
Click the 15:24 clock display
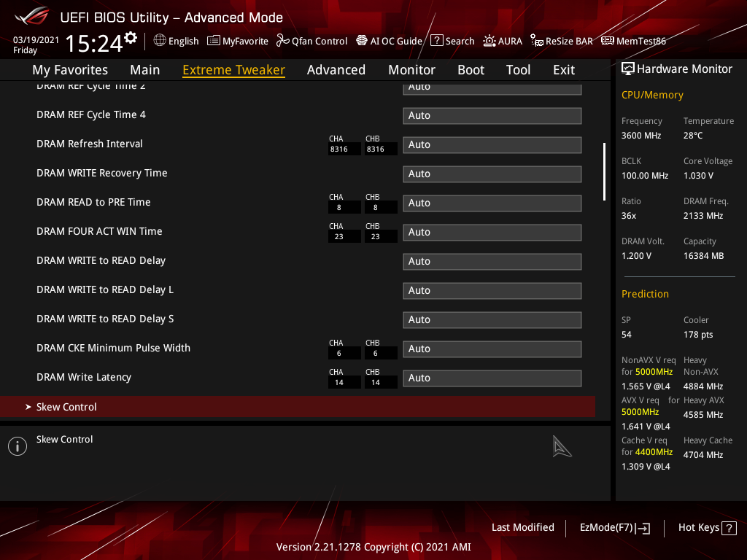pyautogui.click(x=94, y=43)
